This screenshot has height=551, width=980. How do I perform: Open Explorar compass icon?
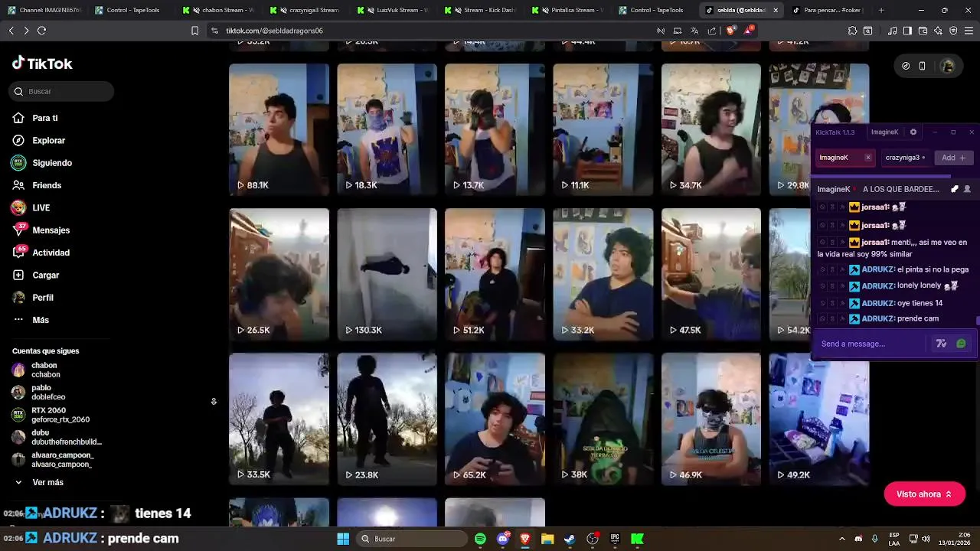click(18, 140)
